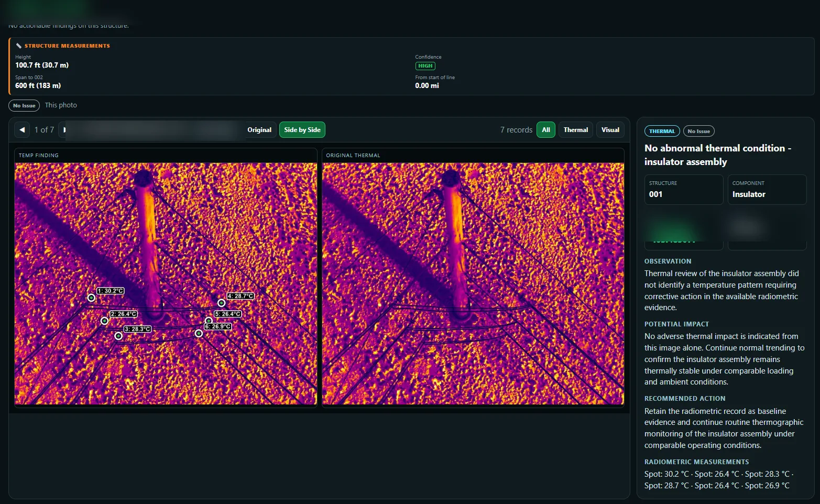Click the This photo label
The width and height of the screenshot is (820, 504).
[61, 105]
